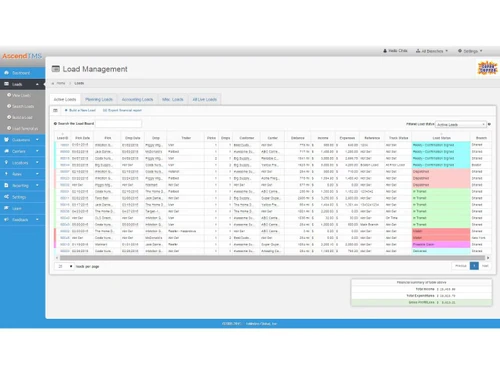500x375 pixels.
Task: Click the Previous page button
Action: click(461, 266)
